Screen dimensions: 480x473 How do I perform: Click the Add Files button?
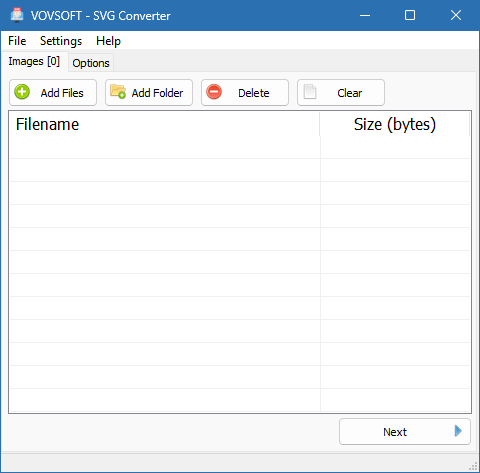(53, 92)
